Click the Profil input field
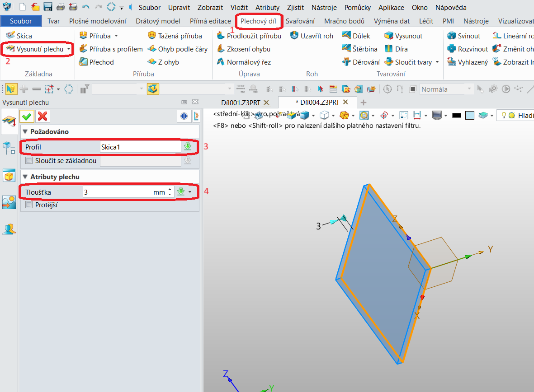 pos(140,147)
